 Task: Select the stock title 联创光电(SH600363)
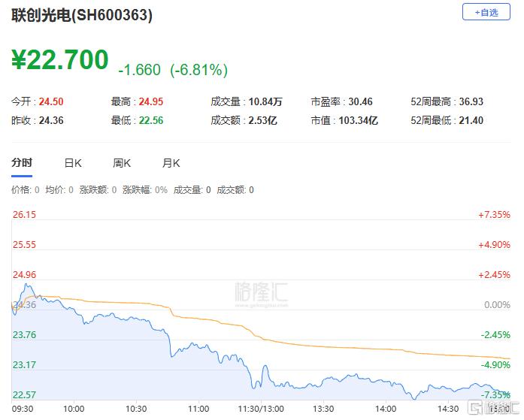(x=82, y=15)
